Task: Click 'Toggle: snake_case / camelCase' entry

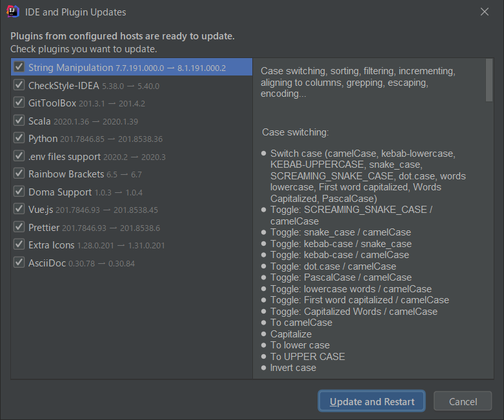Action: click(x=340, y=232)
